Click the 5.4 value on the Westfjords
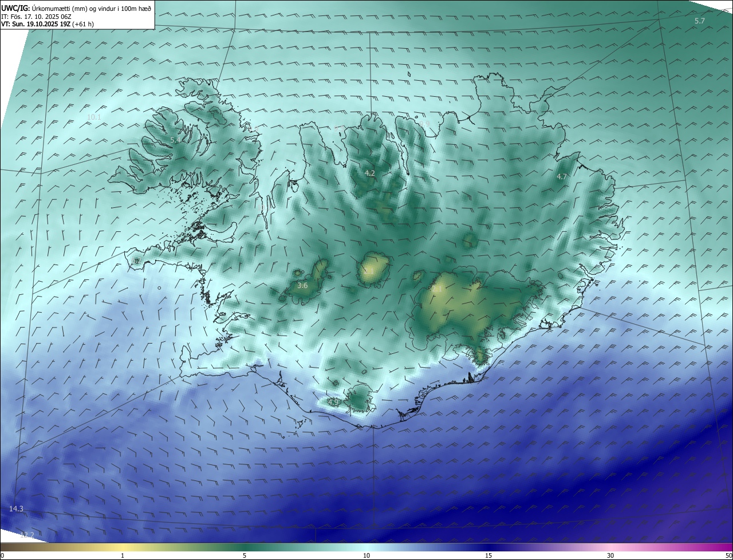The image size is (733, 560). pos(175,140)
